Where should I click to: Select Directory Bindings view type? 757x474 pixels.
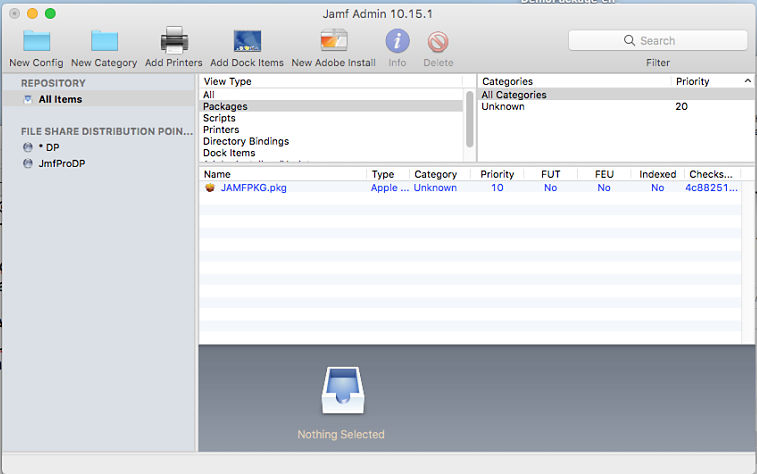point(331,141)
